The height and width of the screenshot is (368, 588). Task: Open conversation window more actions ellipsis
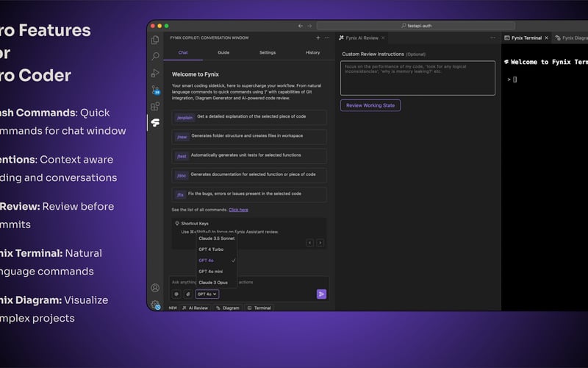327,38
